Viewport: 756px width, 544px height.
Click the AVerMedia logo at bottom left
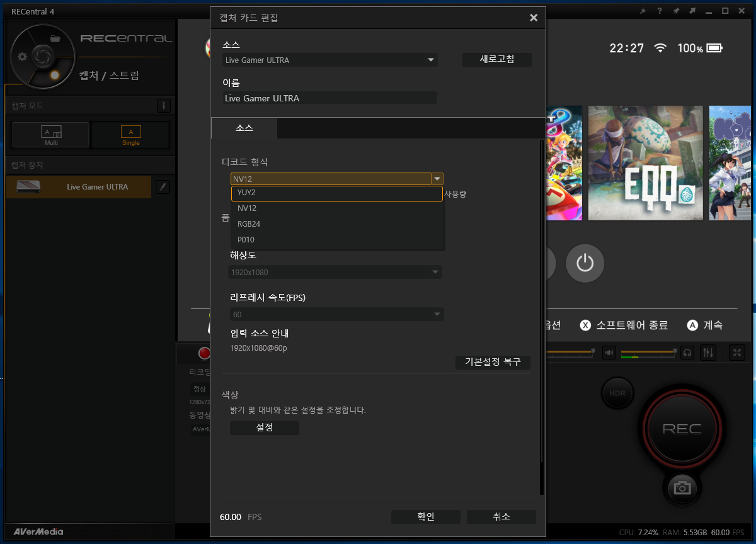(x=38, y=532)
